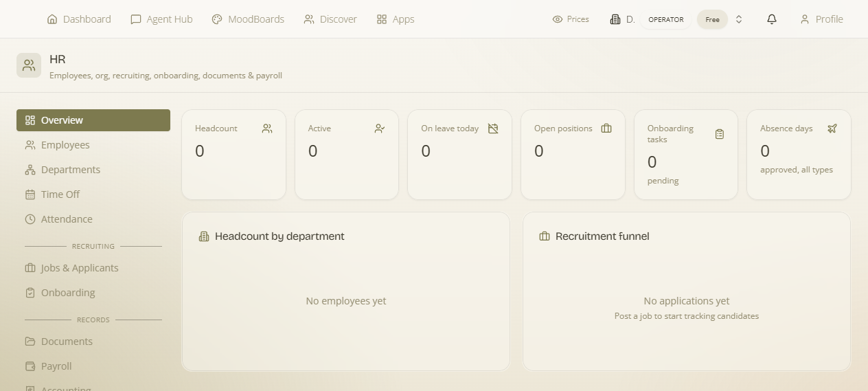Click the 'approved, all types' text
Viewport: 868px width, 391px height.
point(797,170)
